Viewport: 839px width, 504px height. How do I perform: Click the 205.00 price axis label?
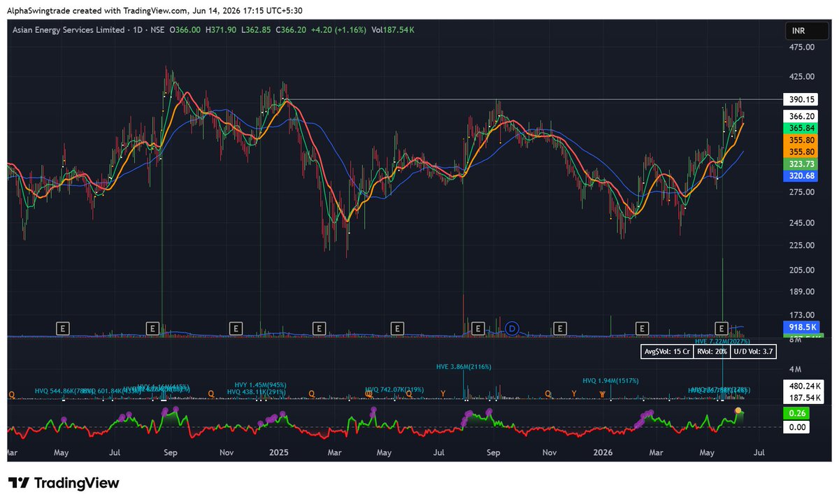click(x=801, y=270)
